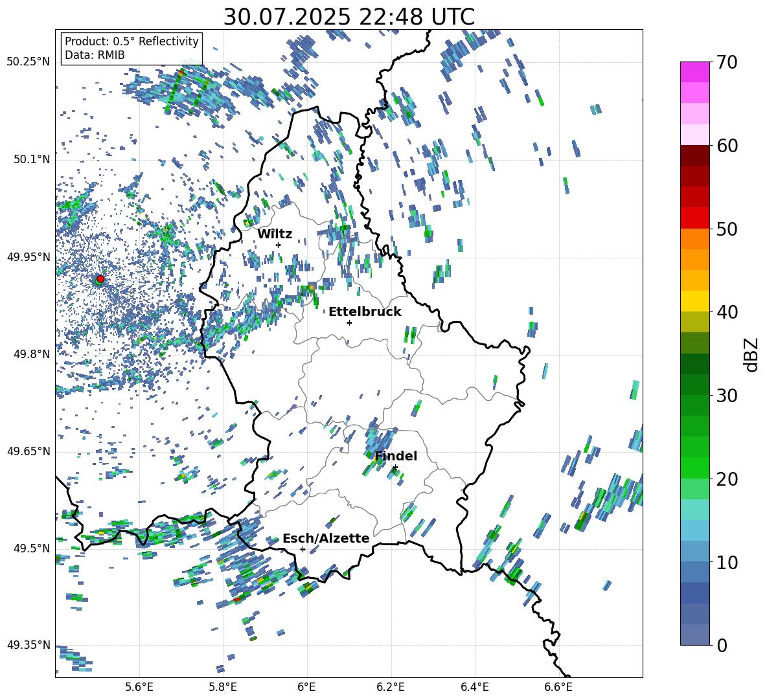Click the Wiltz station cross marker
The image size is (767, 700).
tap(279, 245)
